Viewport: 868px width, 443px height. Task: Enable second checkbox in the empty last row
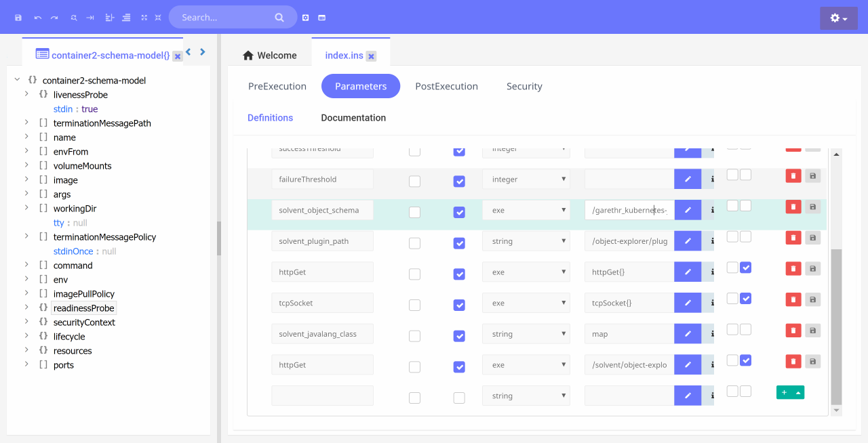click(459, 398)
